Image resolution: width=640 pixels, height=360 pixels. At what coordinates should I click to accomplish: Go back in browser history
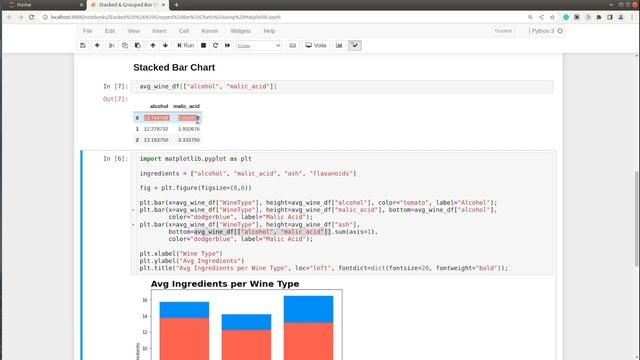[9, 17]
